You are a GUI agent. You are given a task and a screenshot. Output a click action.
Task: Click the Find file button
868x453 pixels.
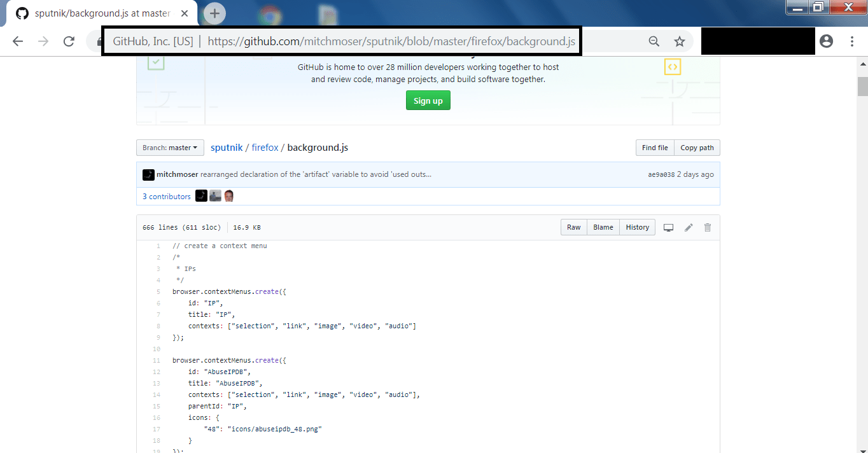[x=654, y=147]
